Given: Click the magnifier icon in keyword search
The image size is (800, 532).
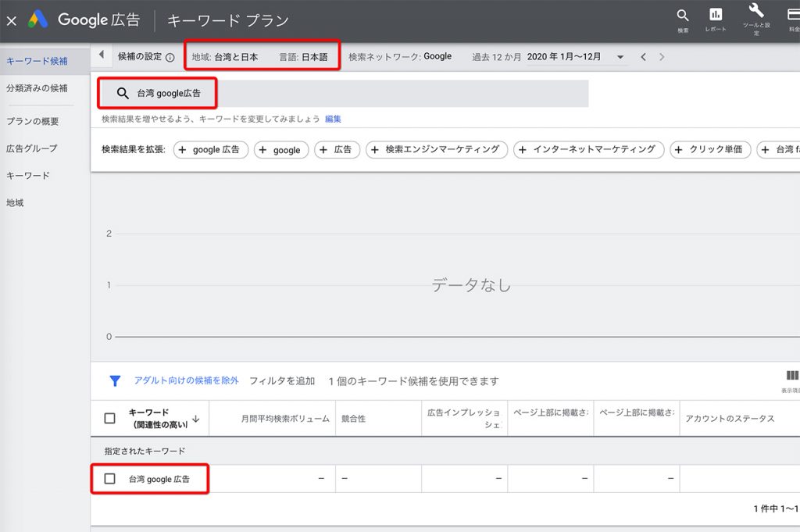Looking at the screenshot, I should 123,93.
